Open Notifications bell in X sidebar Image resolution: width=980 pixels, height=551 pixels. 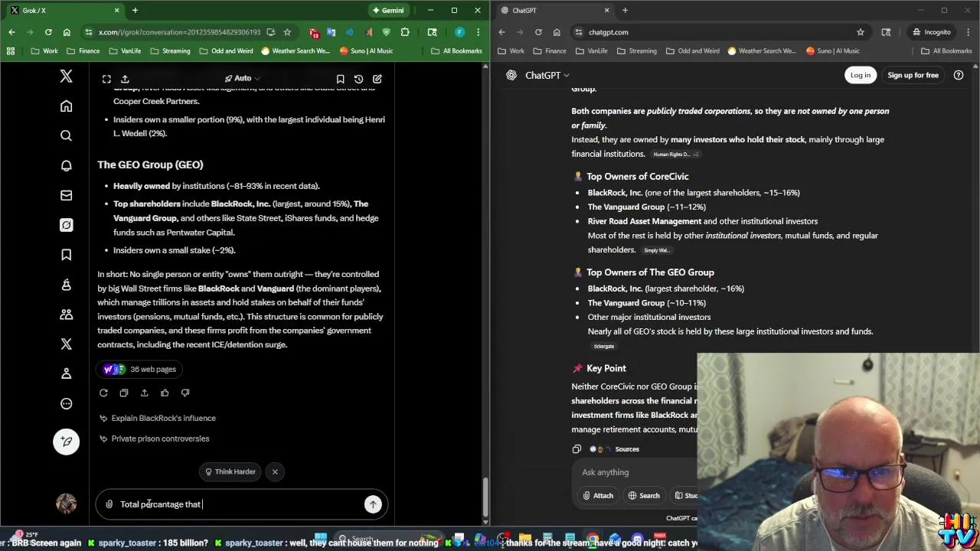[66, 165]
